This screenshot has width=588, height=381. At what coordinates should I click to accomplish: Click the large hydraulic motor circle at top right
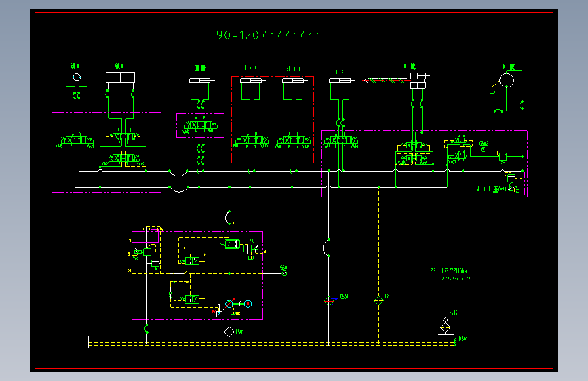507,80
